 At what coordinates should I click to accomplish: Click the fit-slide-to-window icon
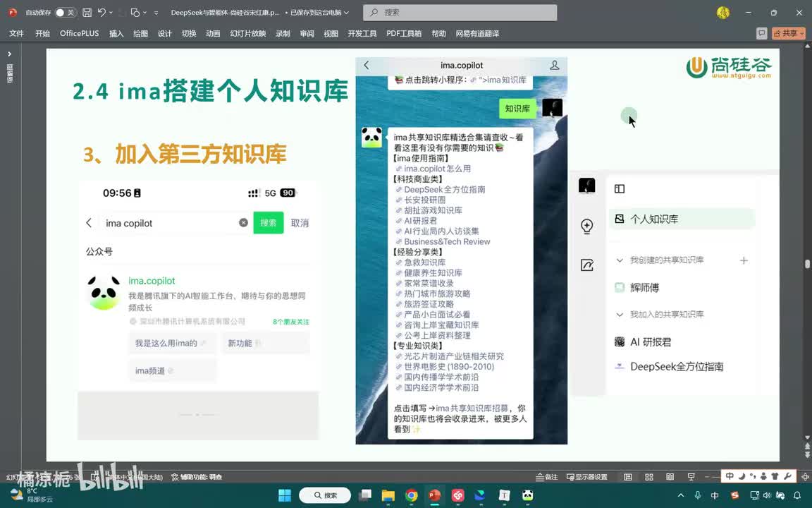tap(805, 477)
